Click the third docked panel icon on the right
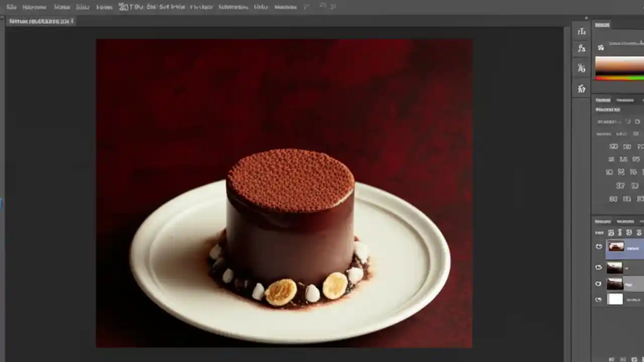Viewport: 644px width, 362px height. 582,69
